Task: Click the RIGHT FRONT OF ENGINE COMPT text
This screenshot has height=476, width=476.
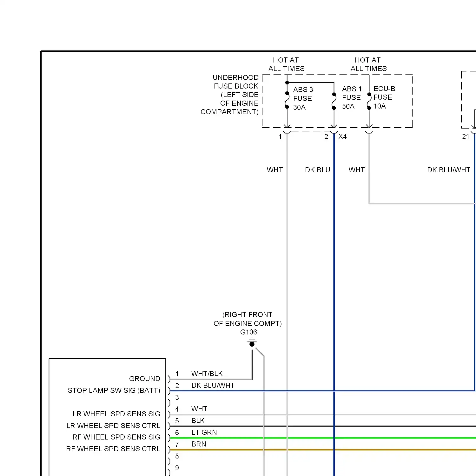Action: (248, 319)
